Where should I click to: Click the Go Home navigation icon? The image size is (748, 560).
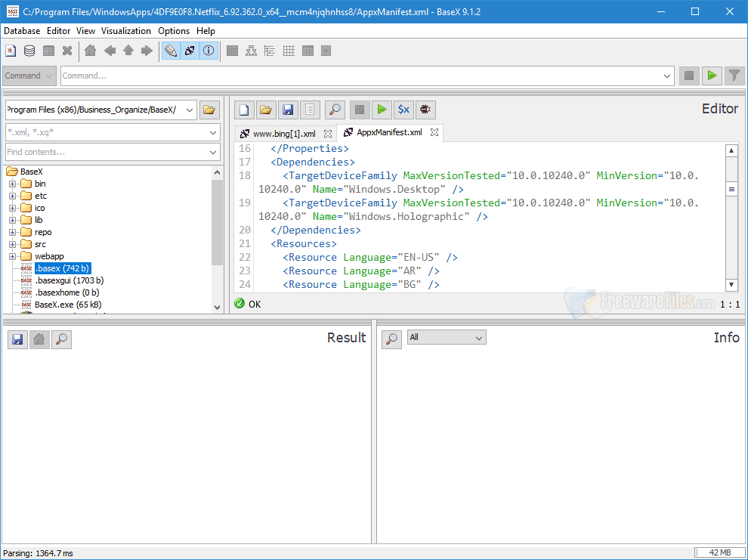(x=90, y=51)
